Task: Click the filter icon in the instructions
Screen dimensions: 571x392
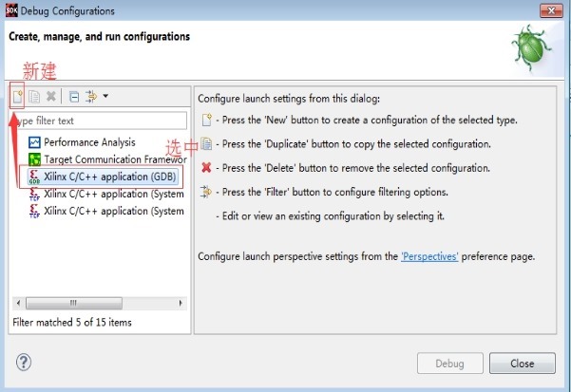Action: click(206, 192)
